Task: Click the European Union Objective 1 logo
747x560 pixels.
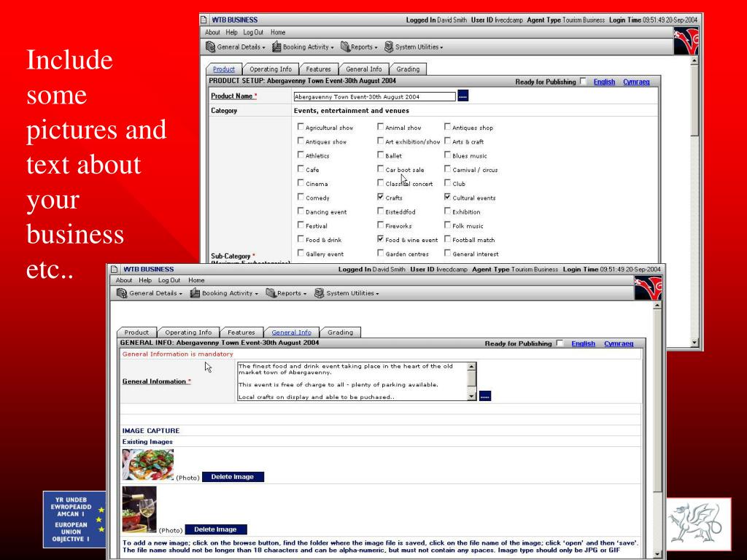Action: click(74, 520)
